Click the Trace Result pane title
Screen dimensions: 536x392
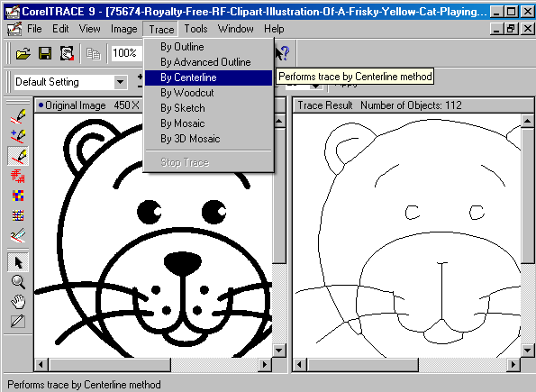(324, 105)
